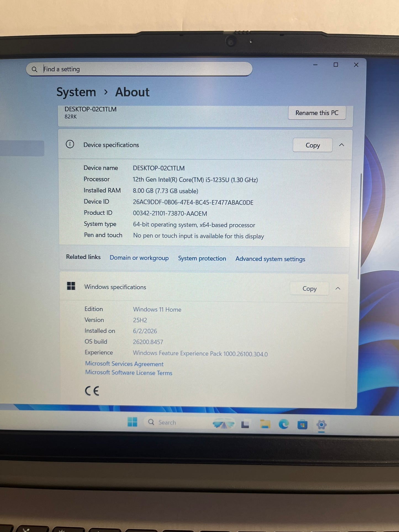The width and height of the screenshot is (399, 532).
Task: Click the search highlight image in the taskbar
Action: coord(223,424)
